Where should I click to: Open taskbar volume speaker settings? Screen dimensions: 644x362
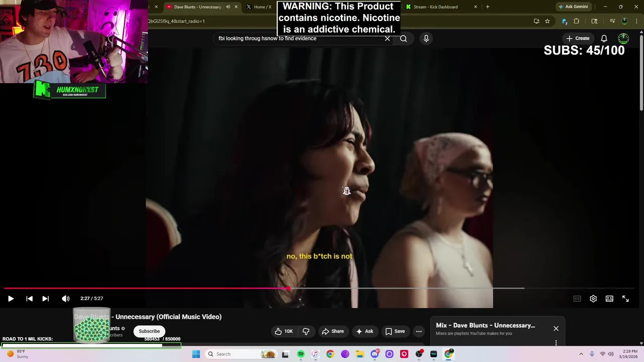(611, 354)
